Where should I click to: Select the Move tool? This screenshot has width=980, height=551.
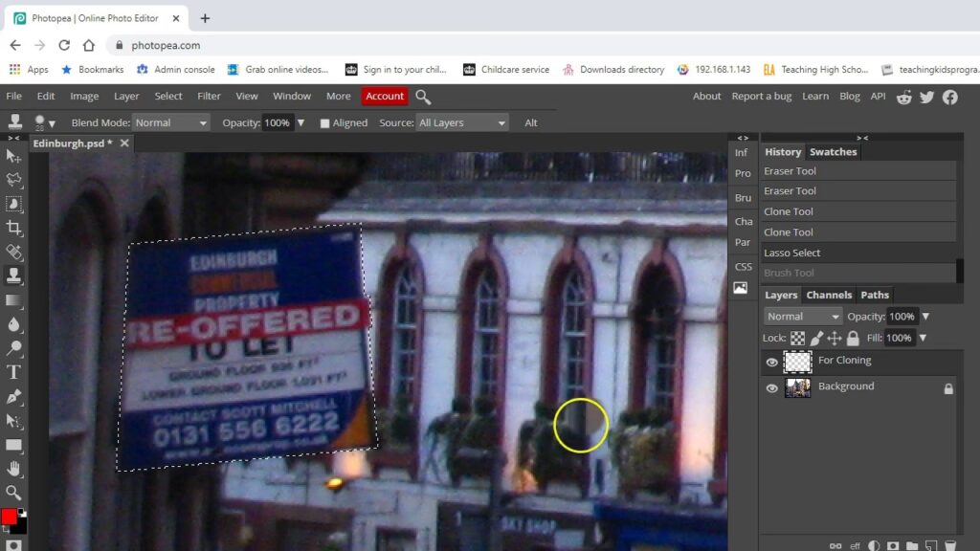click(x=13, y=155)
